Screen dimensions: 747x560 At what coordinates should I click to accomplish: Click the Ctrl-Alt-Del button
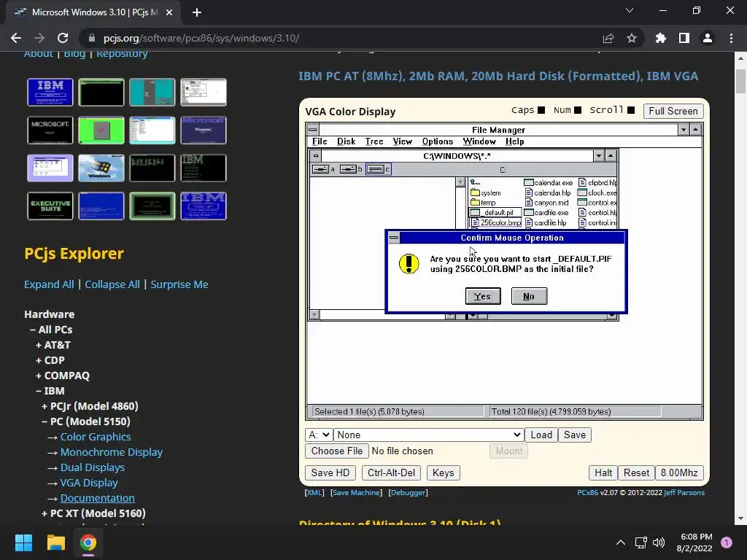coord(391,472)
